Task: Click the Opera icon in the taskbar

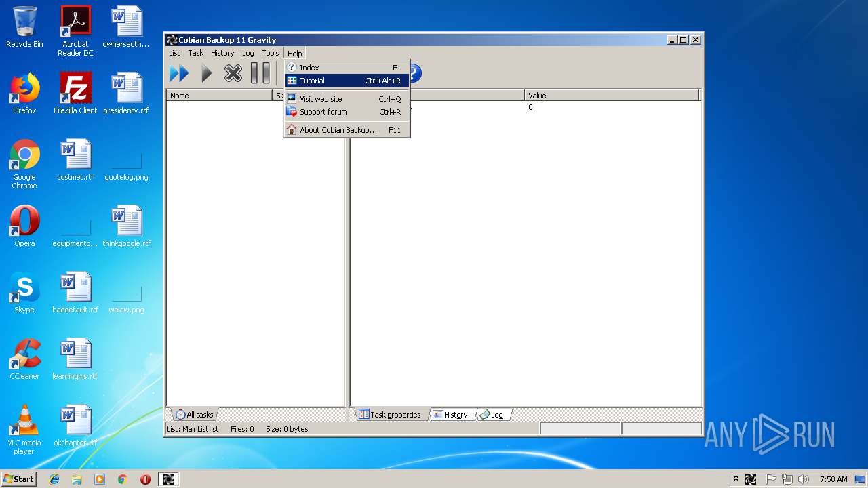Action: pos(145,479)
